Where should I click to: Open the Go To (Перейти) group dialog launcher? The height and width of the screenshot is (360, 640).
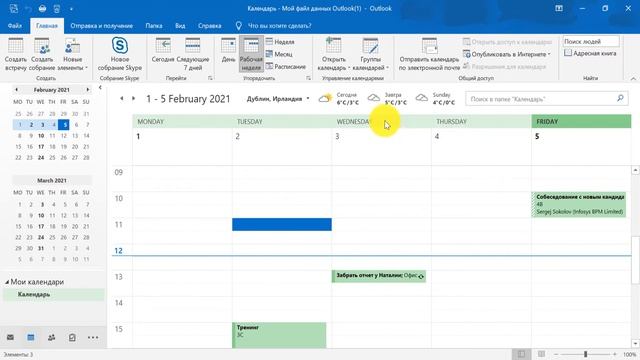point(210,78)
